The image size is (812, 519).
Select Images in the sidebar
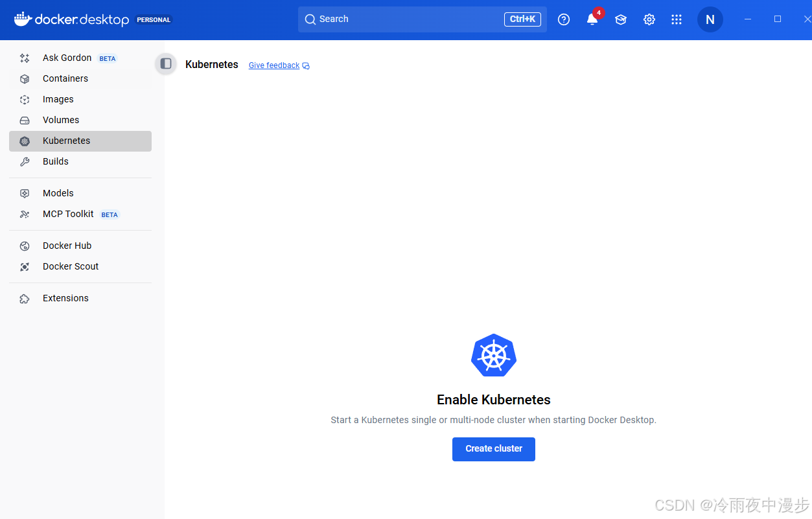click(x=80, y=99)
